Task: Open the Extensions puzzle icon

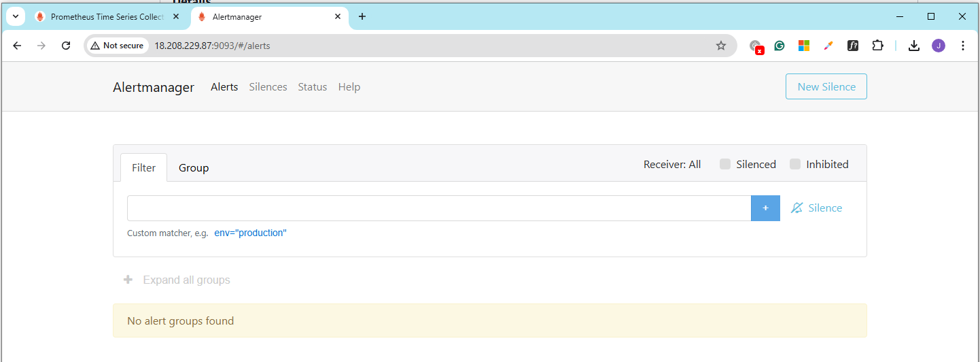Action: tap(877, 46)
